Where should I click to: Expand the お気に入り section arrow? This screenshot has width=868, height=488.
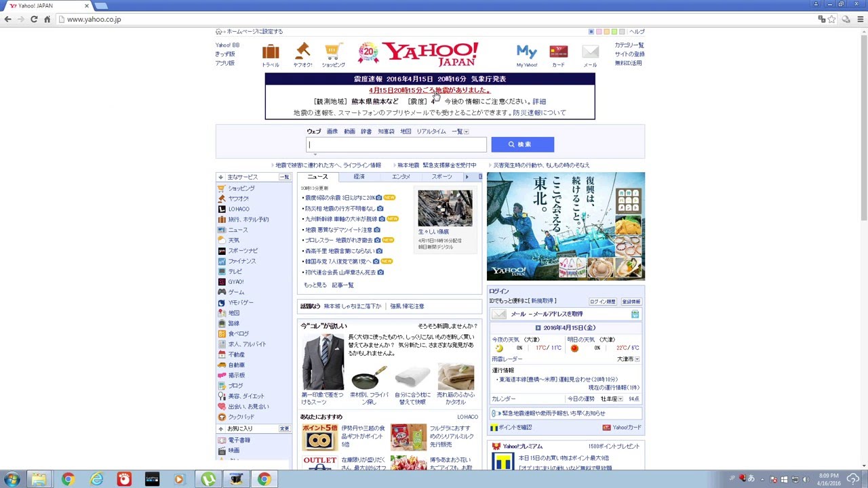[x=220, y=429]
